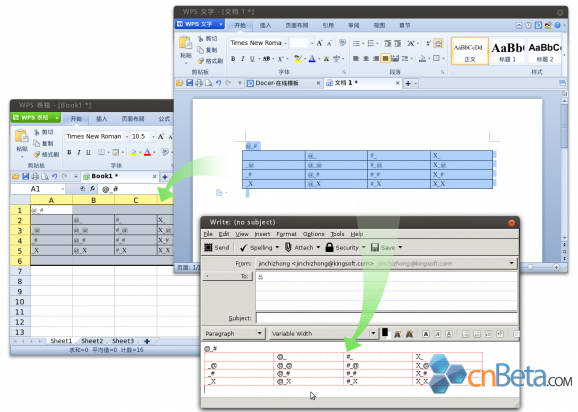Viewport: 578px width, 412px height.
Task: Click Format Painter in WPS Spreadsheet ribbon
Action: pyautogui.click(x=46, y=154)
